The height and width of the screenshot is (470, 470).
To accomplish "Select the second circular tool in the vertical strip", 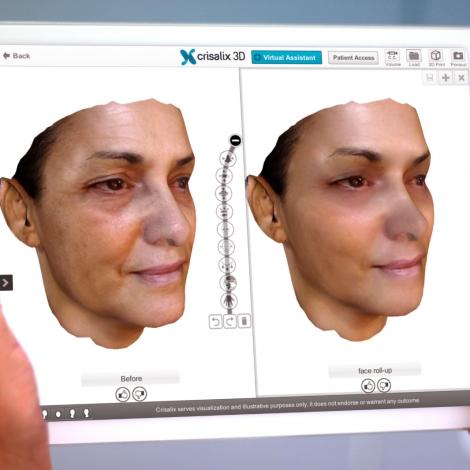I will point(224,176).
